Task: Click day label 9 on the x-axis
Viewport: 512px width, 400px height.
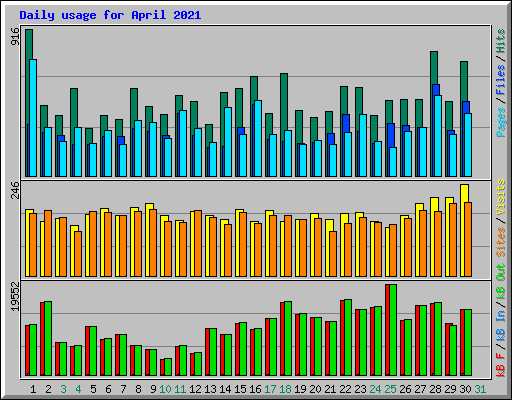Action: pyautogui.click(x=153, y=389)
